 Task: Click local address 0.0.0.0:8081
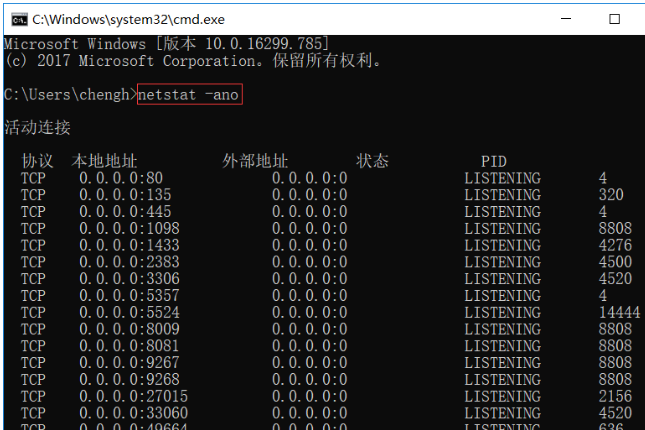click(x=129, y=346)
